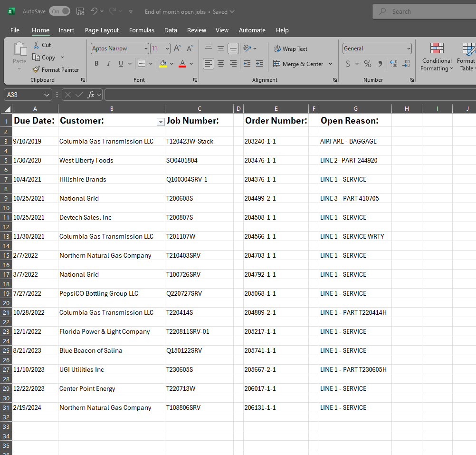Apply the yellow Fill Color
The width and height of the screenshot is (476, 455).
tap(163, 64)
